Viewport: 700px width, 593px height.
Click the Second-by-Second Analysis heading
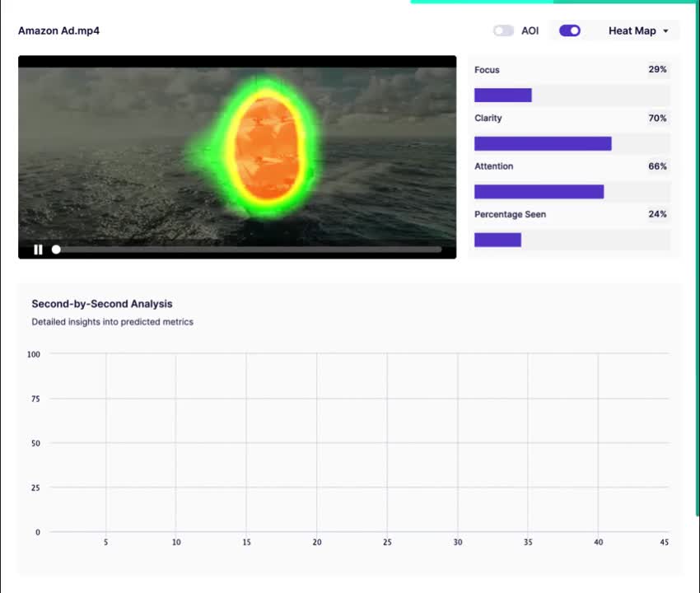click(102, 304)
